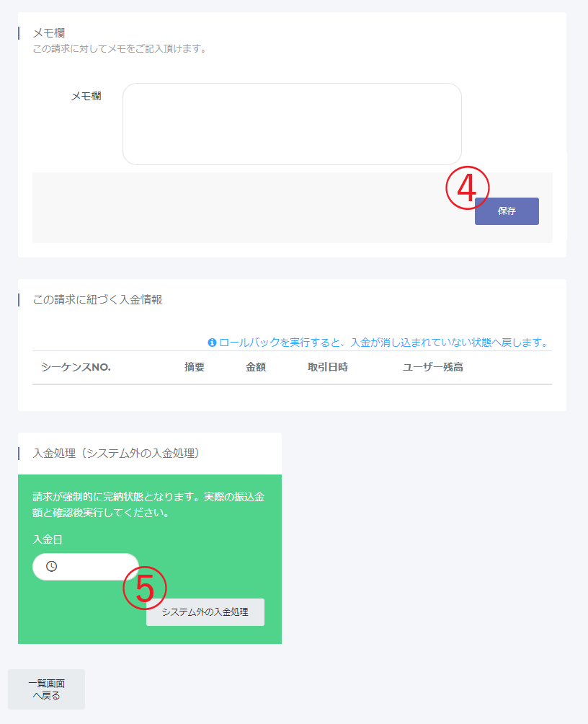Go back via 一覧画面へ戻る button
Viewport: 588px width, 724px height.
click(x=46, y=689)
